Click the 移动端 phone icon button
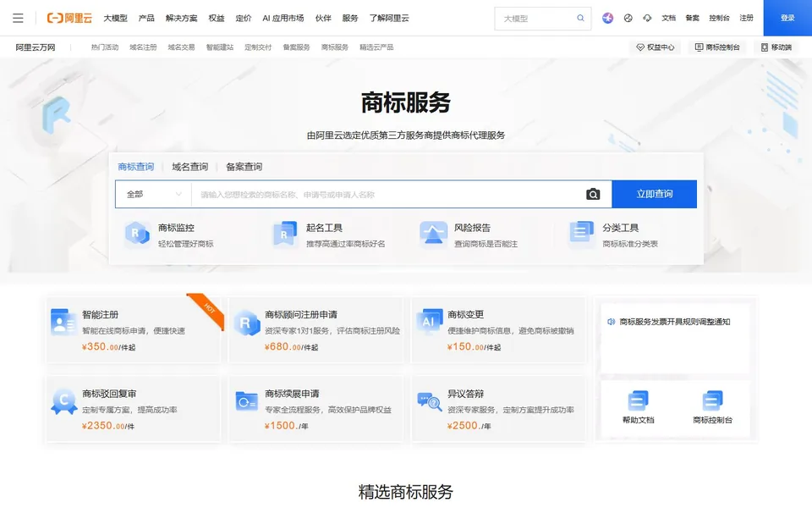 click(x=776, y=47)
